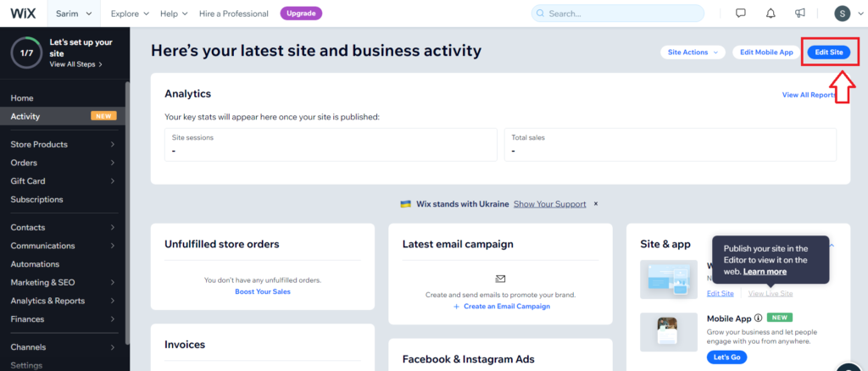This screenshot has height=371, width=868.
Task: Open the notifications bell
Action: click(x=771, y=14)
